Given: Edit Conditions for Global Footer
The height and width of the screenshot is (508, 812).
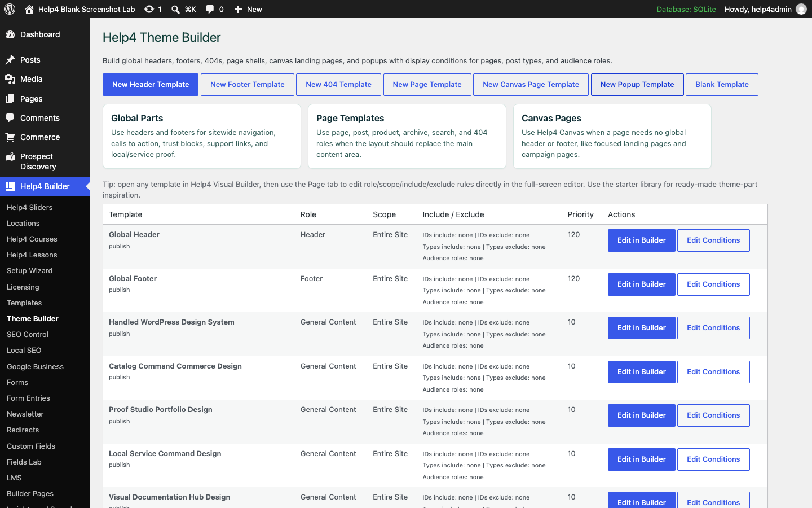Looking at the screenshot, I should [713, 284].
